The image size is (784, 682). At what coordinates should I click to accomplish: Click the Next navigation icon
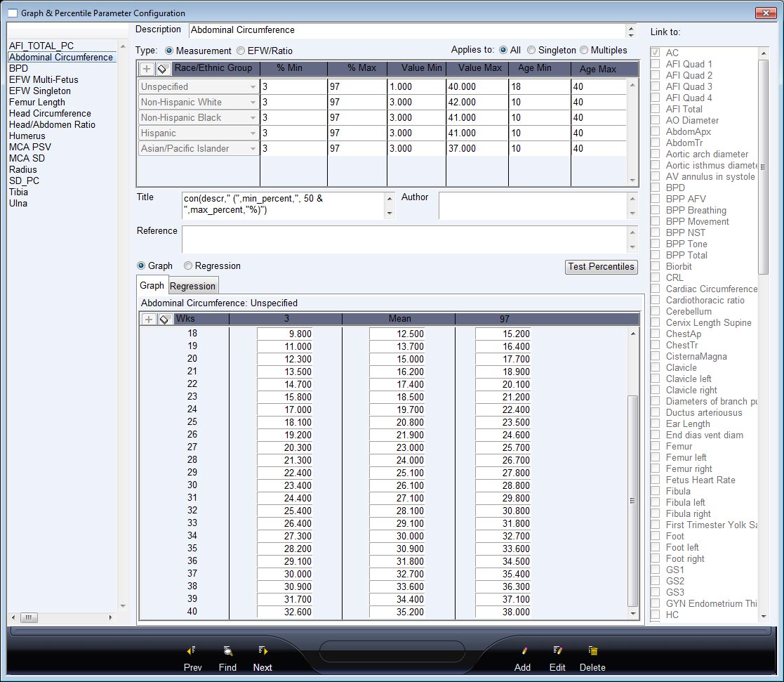click(263, 650)
